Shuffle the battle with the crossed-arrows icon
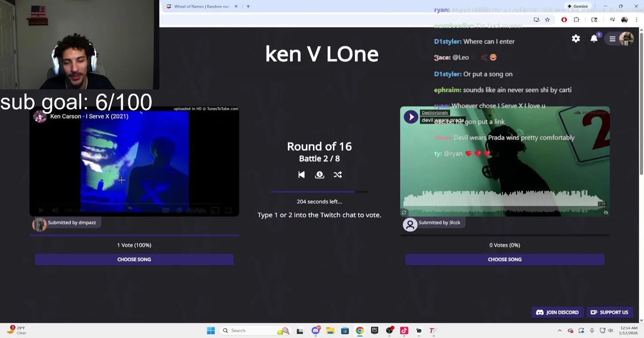Image resolution: width=644 pixels, height=338 pixels. pyautogui.click(x=338, y=175)
